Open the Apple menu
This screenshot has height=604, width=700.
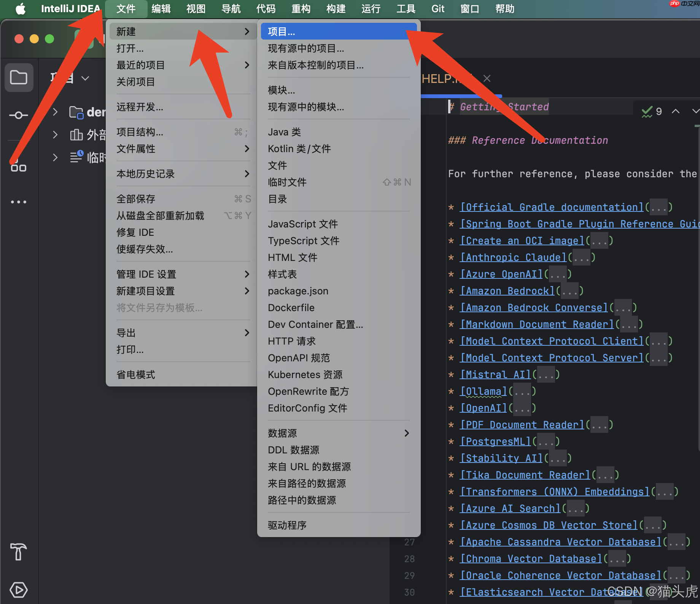(20, 8)
